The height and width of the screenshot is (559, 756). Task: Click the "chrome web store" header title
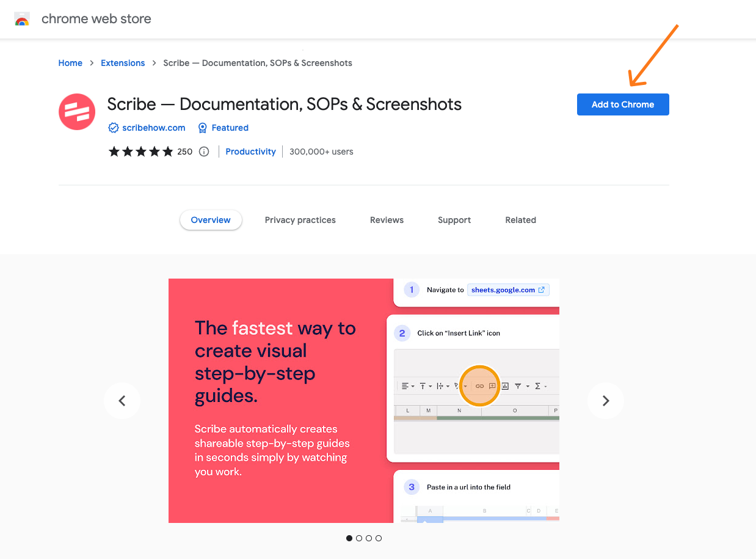click(x=96, y=19)
